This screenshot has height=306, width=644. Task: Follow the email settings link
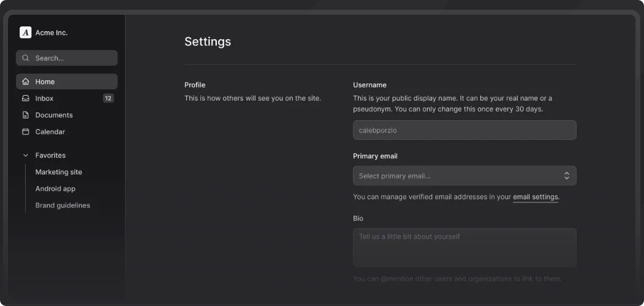pyautogui.click(x=536, y=197)
